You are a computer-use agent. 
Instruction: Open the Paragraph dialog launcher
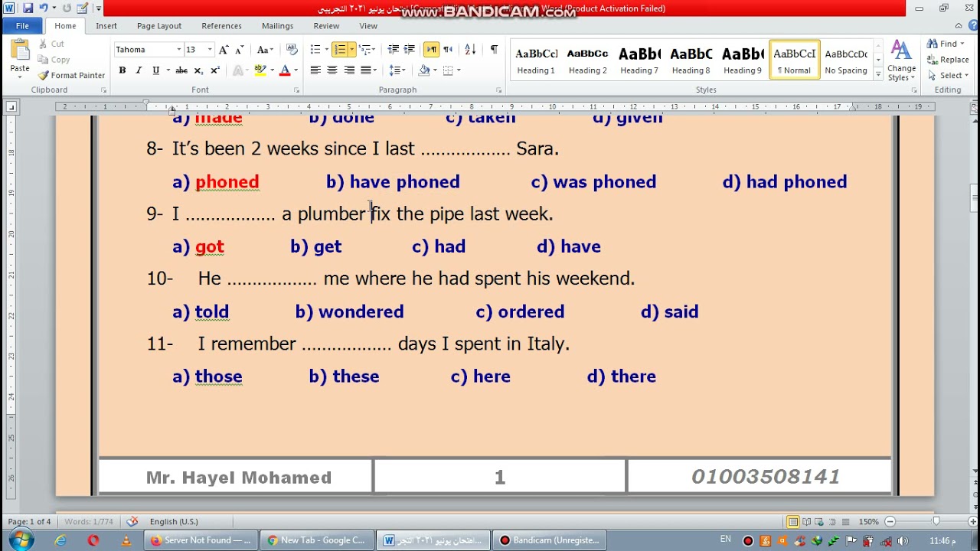(498, 90)
